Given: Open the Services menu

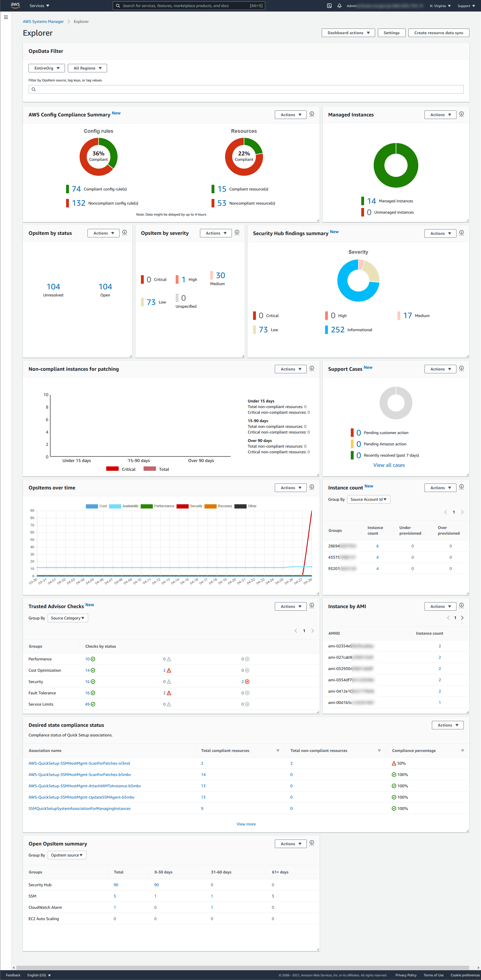Looking at the screenshot, I should coord(40,6).
